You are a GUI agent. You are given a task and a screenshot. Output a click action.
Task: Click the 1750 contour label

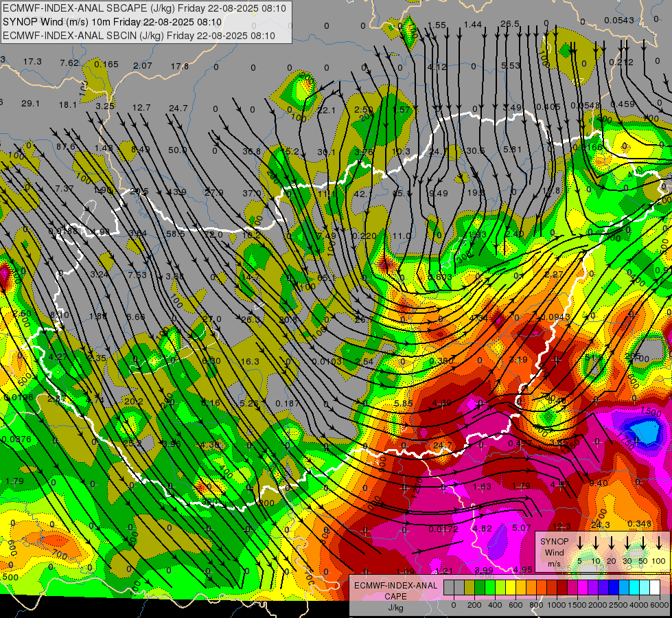point(627,440)
